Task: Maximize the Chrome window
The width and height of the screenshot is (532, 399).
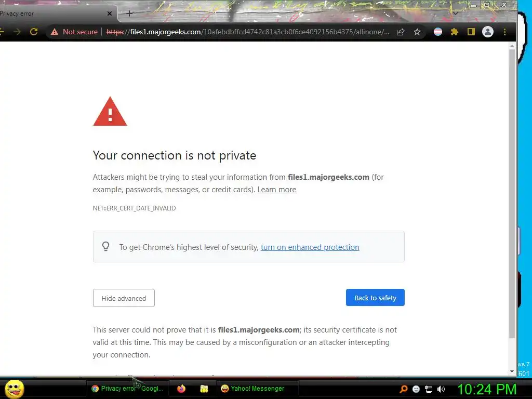Action: click(487, 5)
